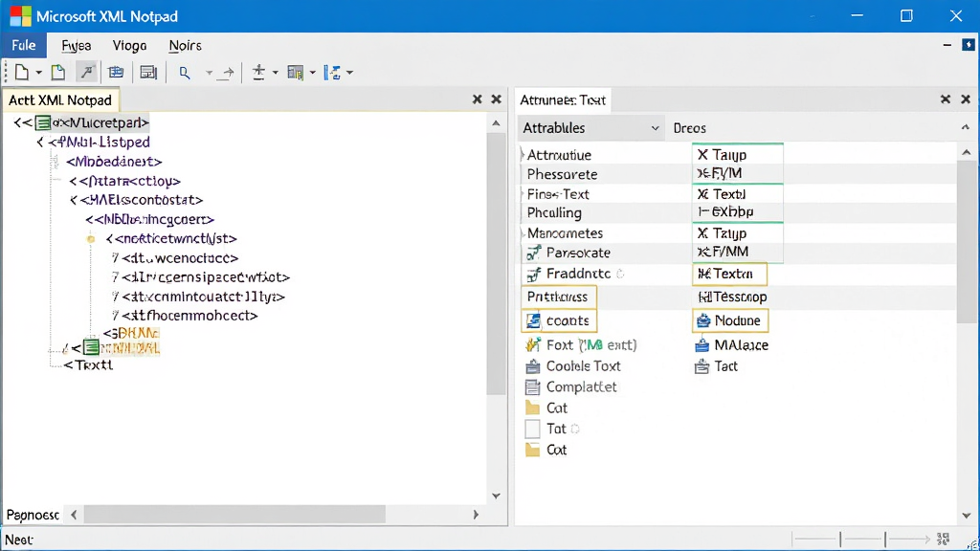
Task: Click the blue tree-structure toolbar icon
Action: tap(332, 73)
